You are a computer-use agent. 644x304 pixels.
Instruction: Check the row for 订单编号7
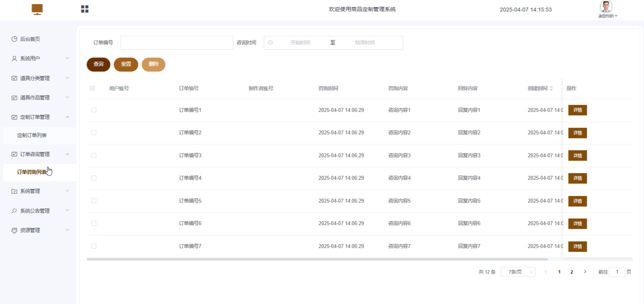94,246
